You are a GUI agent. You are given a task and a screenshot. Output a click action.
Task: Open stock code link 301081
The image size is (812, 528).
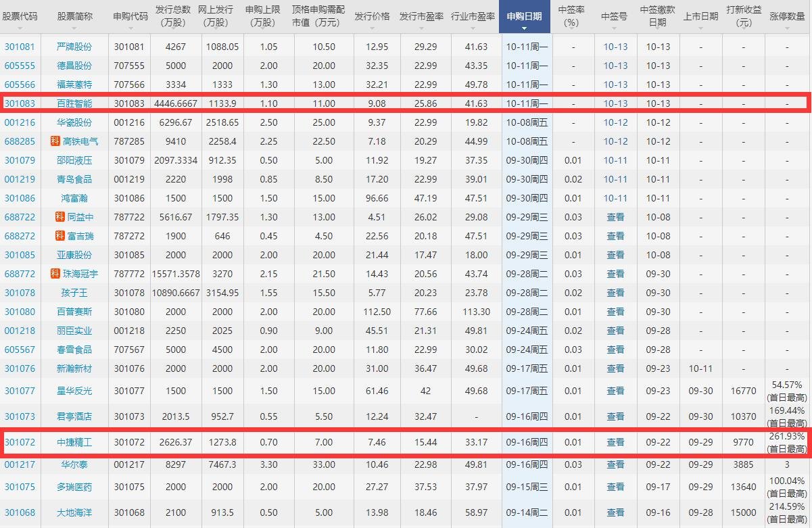coord(20,47)
